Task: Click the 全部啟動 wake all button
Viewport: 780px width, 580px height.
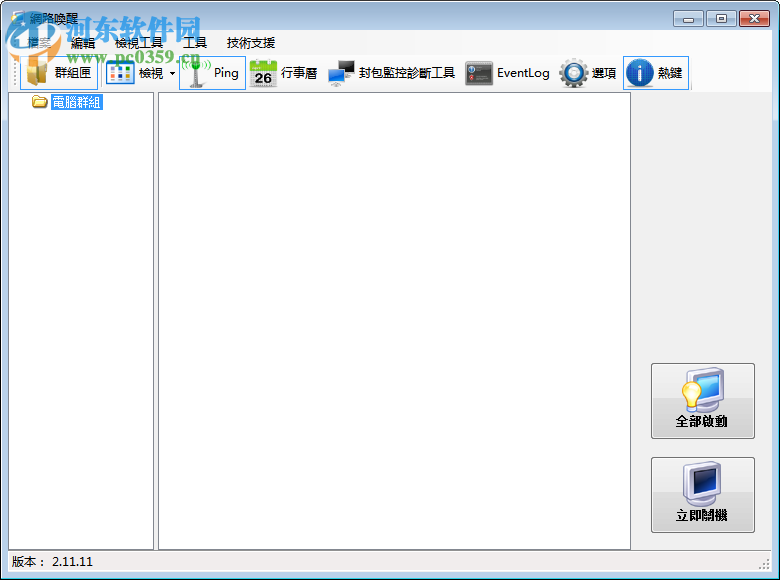Action: (x=702, y=401)
